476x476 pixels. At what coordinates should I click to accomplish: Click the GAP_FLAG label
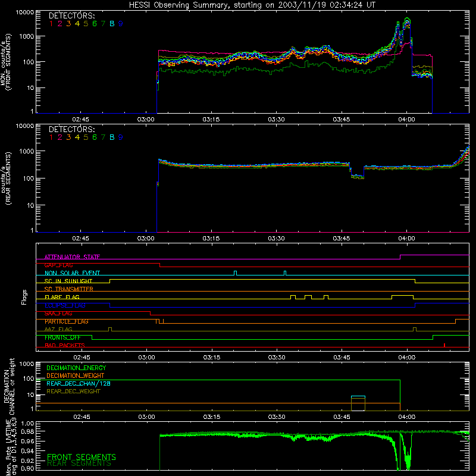click(58, 265)
